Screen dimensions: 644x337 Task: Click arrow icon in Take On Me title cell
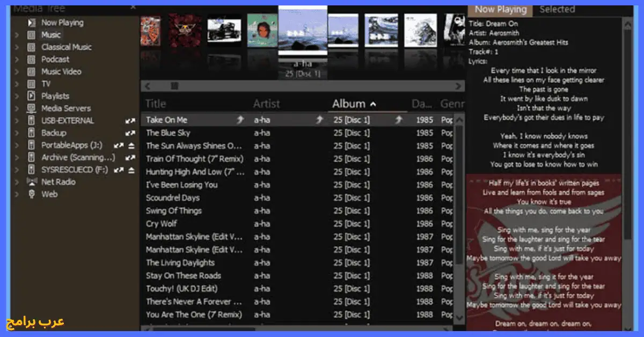point(240,120)
